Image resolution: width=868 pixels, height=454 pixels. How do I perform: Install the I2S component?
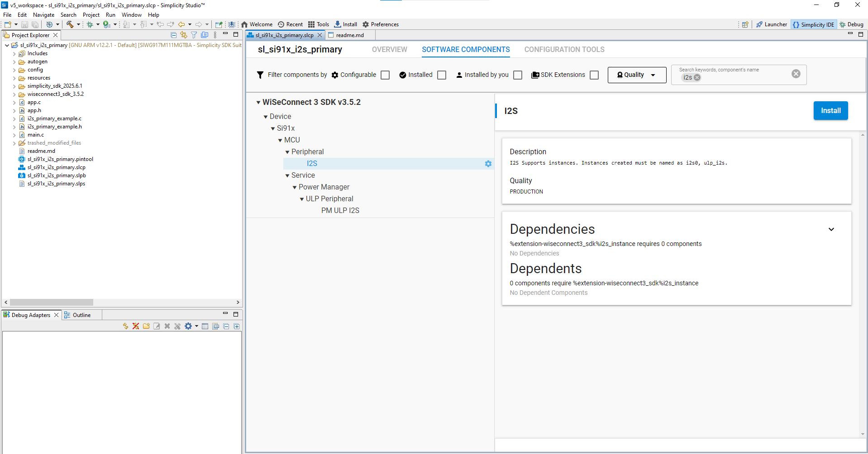(830, 110)
